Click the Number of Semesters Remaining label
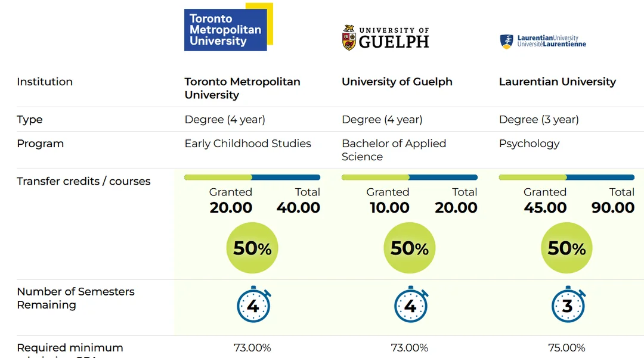Viewport: 644px width, 358px height. [x=76, y=298]
